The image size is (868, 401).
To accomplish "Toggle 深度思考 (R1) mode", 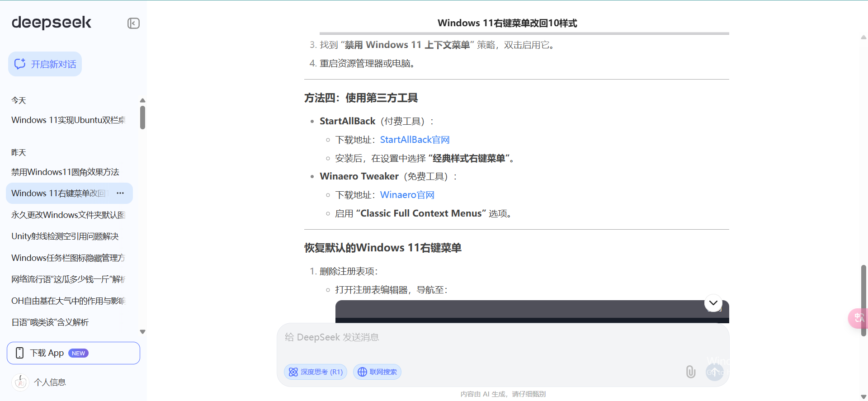I will coord(316,372).
